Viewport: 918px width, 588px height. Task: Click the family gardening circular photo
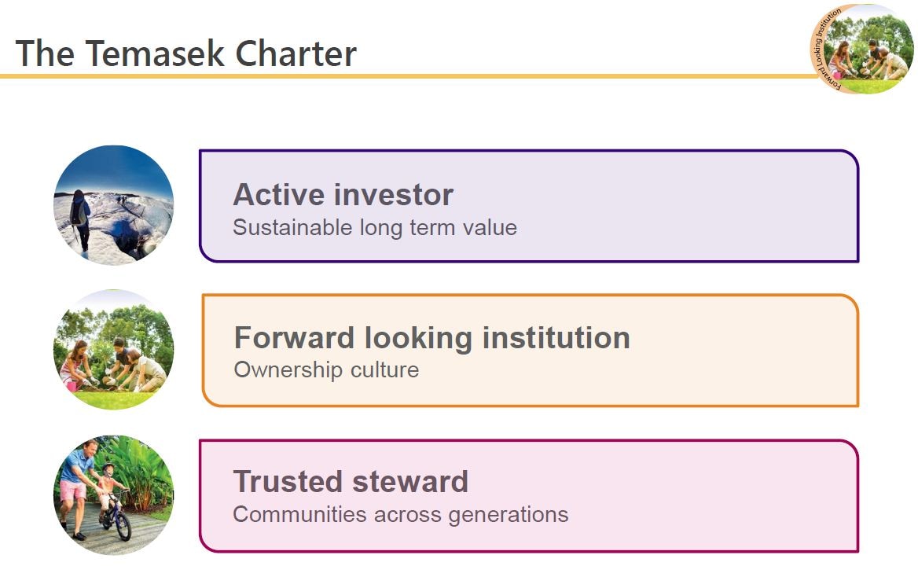(114, 350)
